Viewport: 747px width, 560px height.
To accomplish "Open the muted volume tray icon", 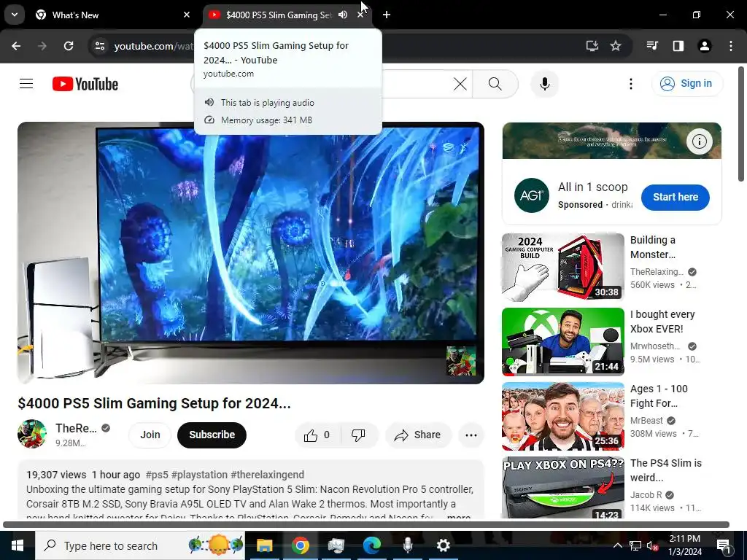I will point(652,545).
